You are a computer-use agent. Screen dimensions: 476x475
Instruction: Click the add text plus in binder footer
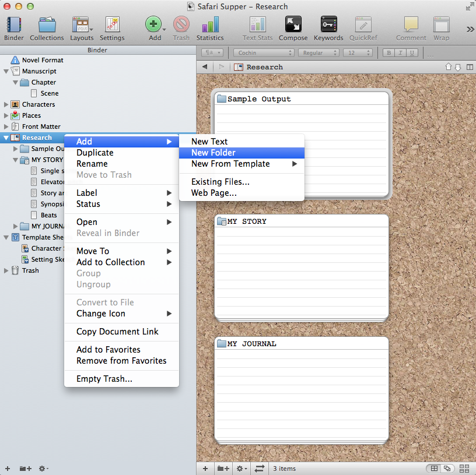pyautogui.click(x=8, y=469)
